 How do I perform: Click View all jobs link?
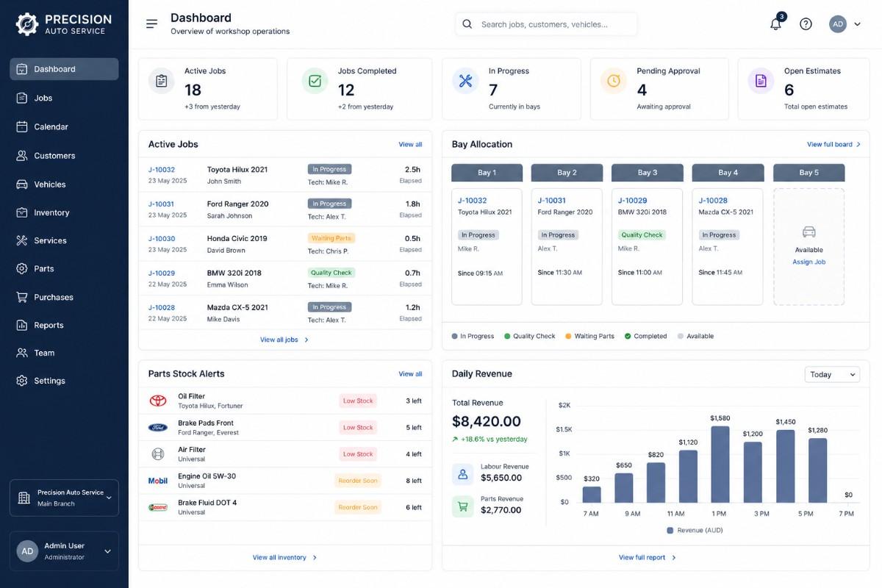coord(284,340)
